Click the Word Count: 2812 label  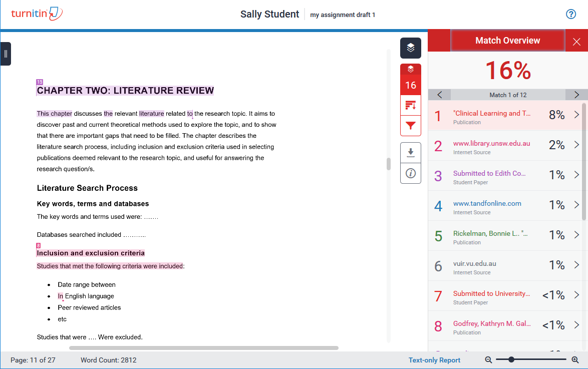click(108, 360)
